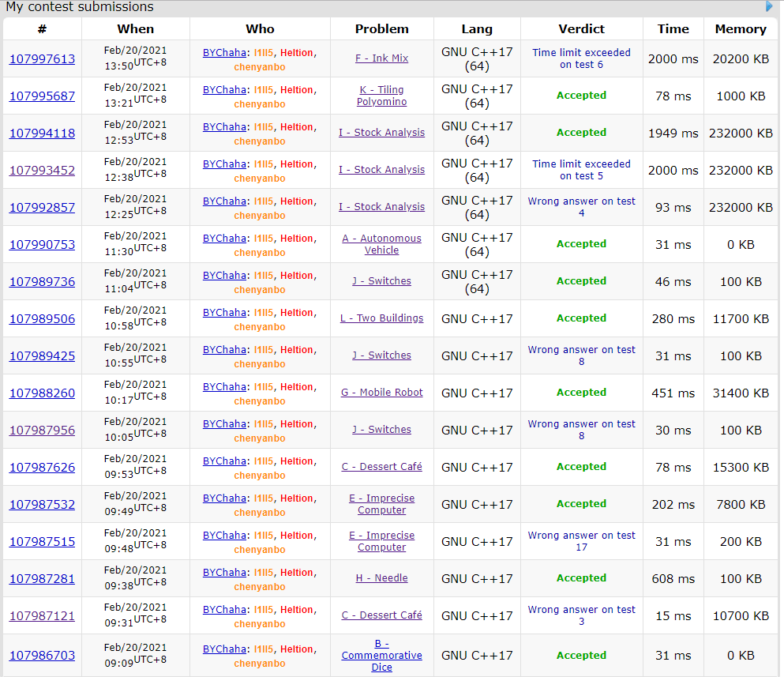Screen dimensions: 784x677
Task: Open problem K - Tiling Polyomino
Action: point(382,96)
